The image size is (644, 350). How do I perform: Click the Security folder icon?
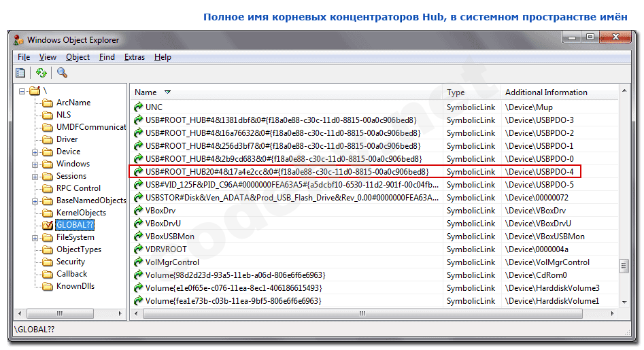48,262
